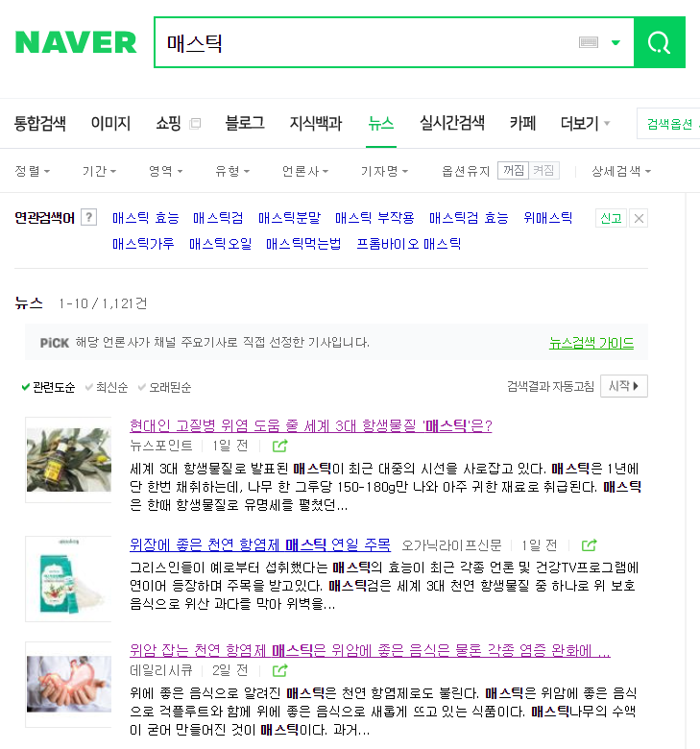This screenshot has width=700, height=749.
Task: Turn 옵션유지 to 켜짐
Action: 543,171
